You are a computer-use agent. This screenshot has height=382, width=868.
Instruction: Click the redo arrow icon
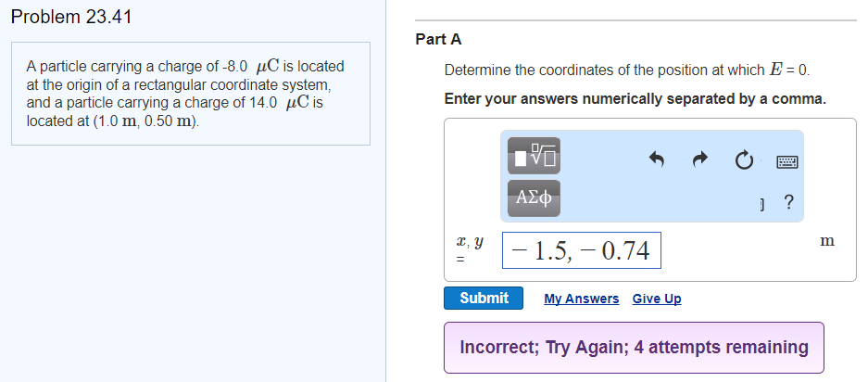tap(700, 160)
